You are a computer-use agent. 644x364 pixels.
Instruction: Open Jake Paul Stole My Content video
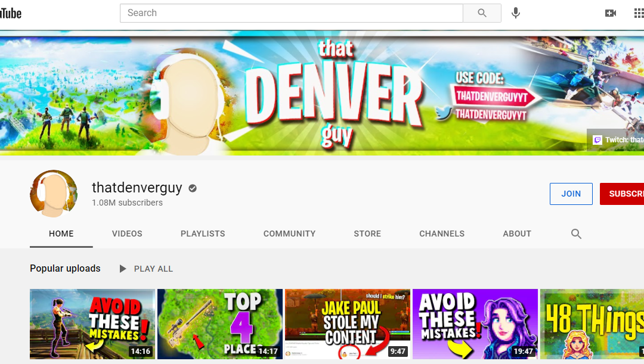(348, 324)
